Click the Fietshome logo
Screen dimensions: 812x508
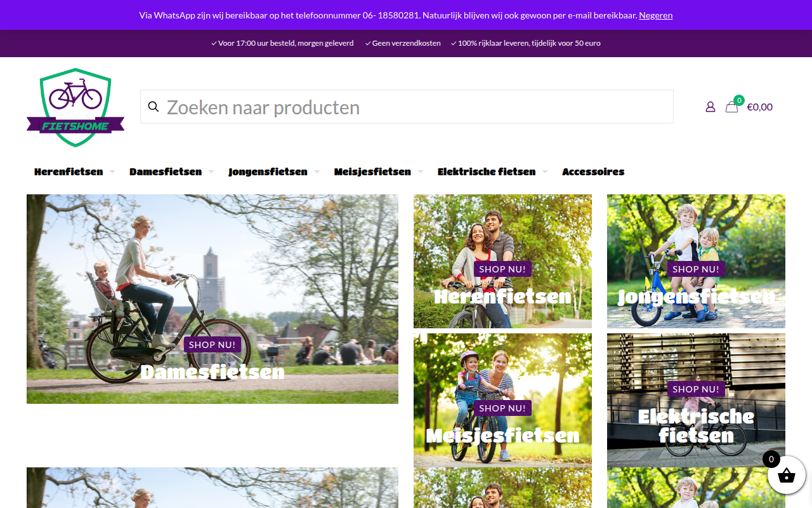pyautogui.click(x=75, y=107)
